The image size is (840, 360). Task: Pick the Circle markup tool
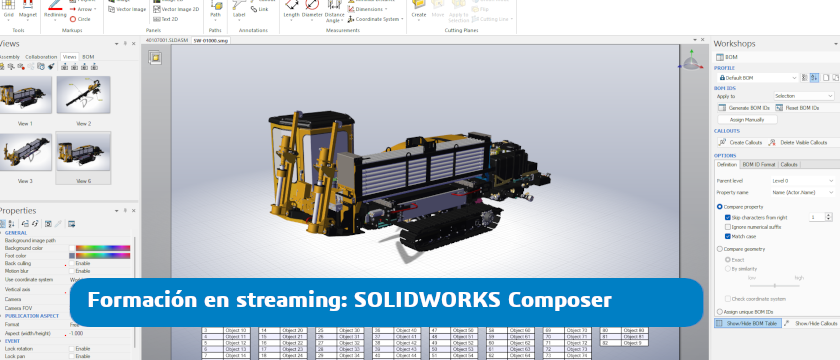pyautogui.click(x=80, y=19)
